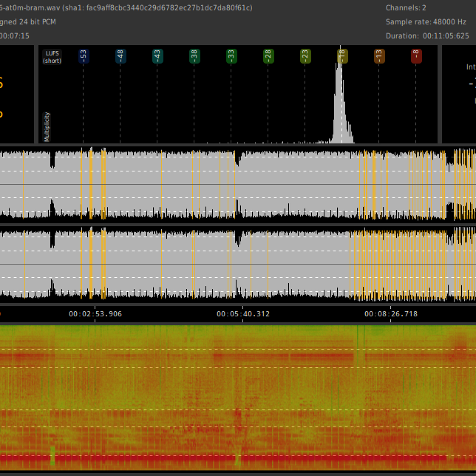
Task: Click the -53 LUFS scale badge
Action: coord(83,56)
